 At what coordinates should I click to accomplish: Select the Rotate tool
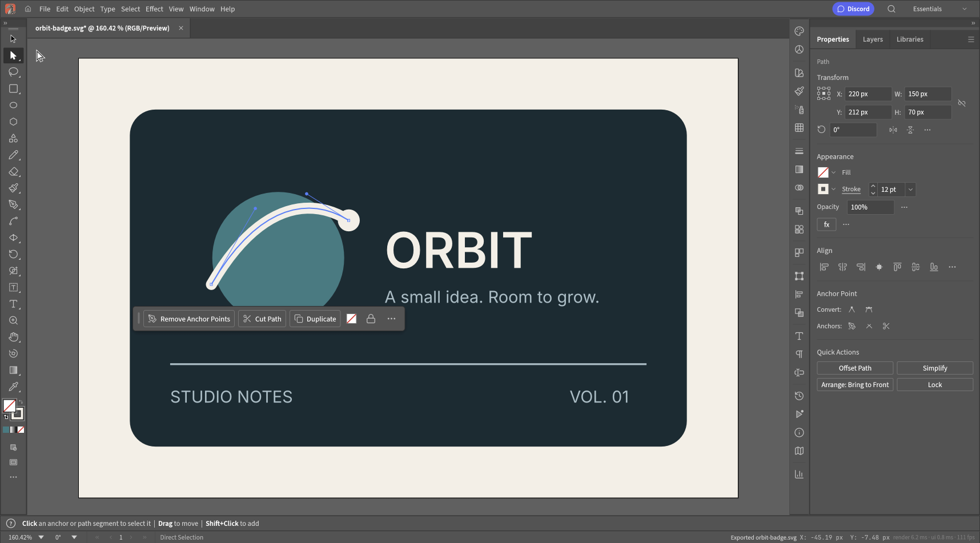pos(13,254)
